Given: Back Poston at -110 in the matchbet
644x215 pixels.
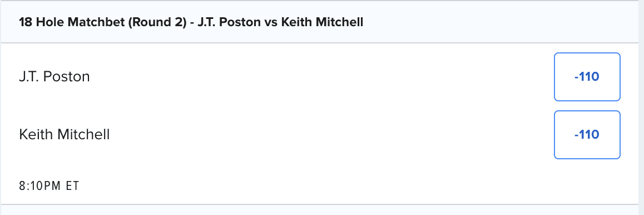Looking at the screenshot, I should (587, 77).
